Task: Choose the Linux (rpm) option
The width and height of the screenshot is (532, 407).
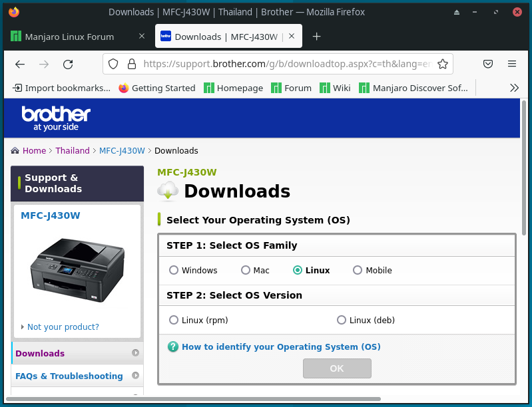Action: click(x=174, y=320)
